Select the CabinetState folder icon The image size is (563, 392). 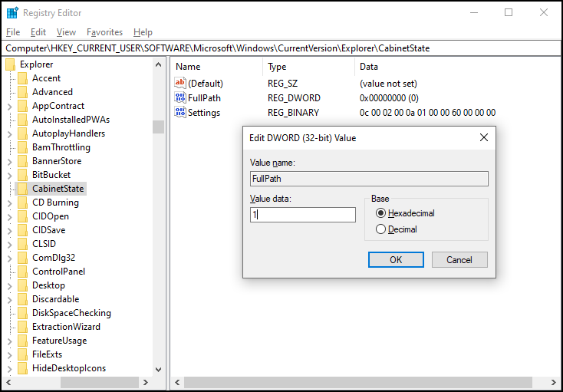click(x=22, y=189)
